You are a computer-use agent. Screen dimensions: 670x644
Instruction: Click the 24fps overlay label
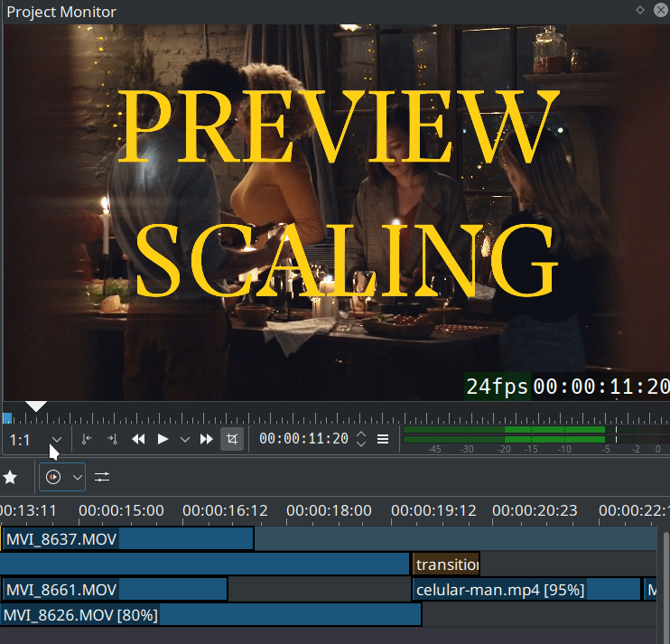tap(498, 387)
